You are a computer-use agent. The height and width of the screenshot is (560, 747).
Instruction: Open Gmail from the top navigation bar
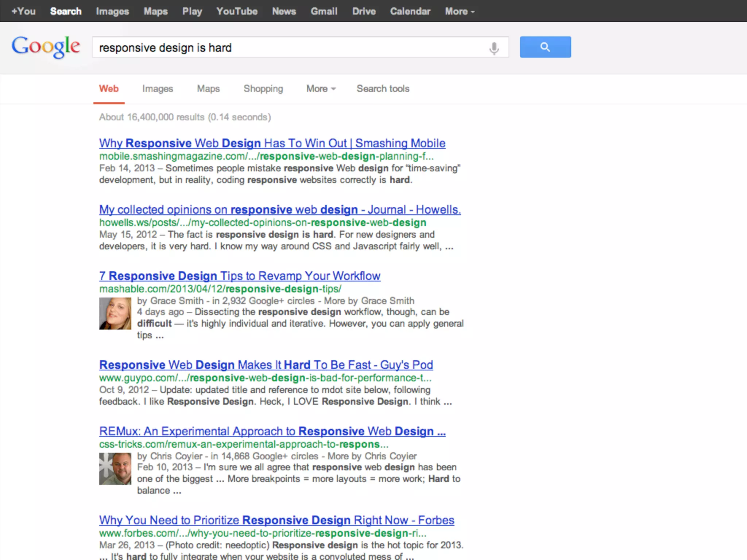(x=324, y=11)
